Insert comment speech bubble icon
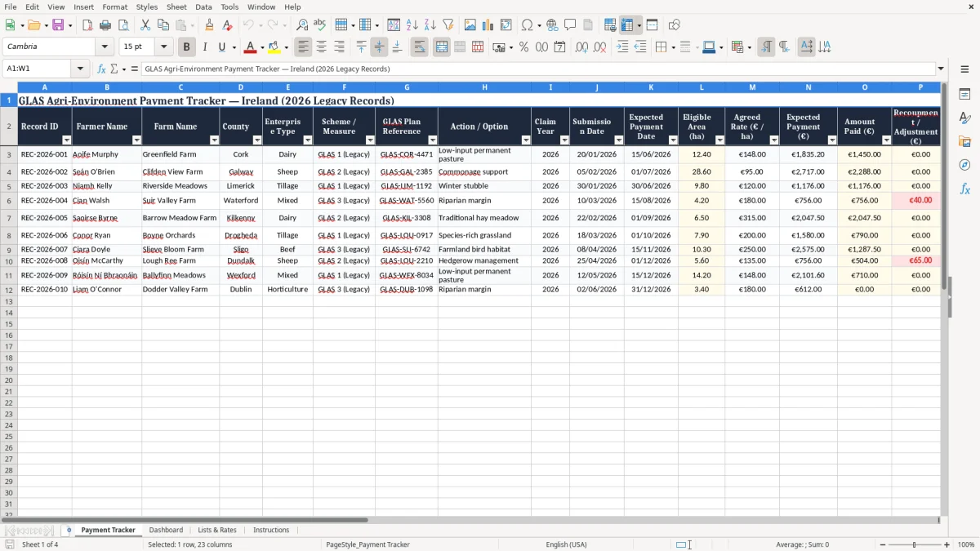This screenshot has width=980, height=551. coord(570,25)
